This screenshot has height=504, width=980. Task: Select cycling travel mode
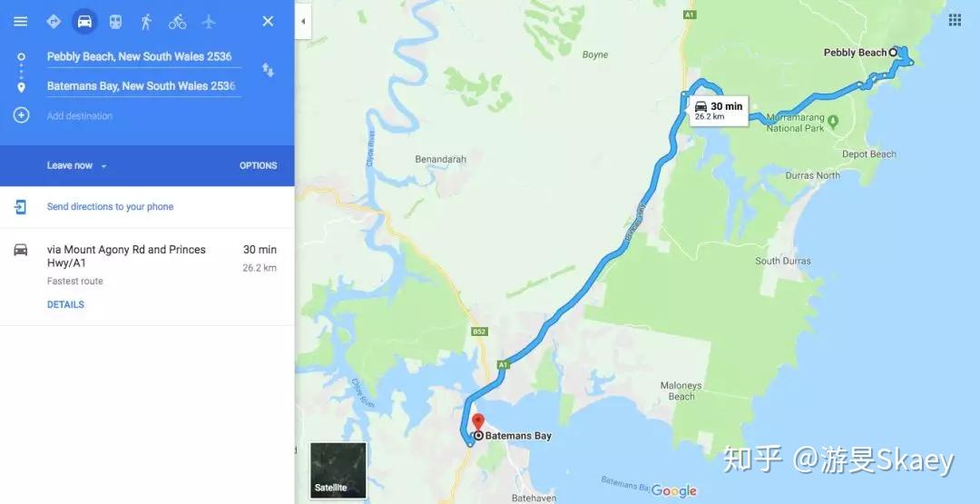tap(178, 22)
